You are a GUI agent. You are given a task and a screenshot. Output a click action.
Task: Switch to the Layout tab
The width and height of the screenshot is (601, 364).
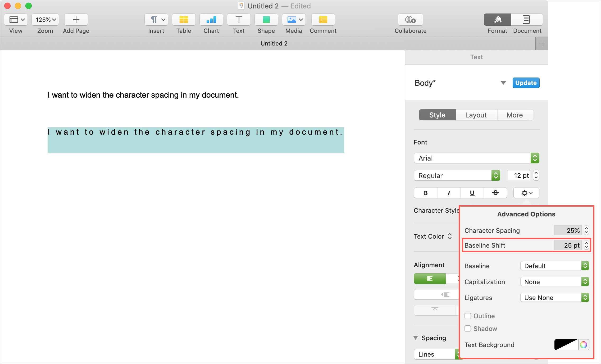[x=476, y=115]
